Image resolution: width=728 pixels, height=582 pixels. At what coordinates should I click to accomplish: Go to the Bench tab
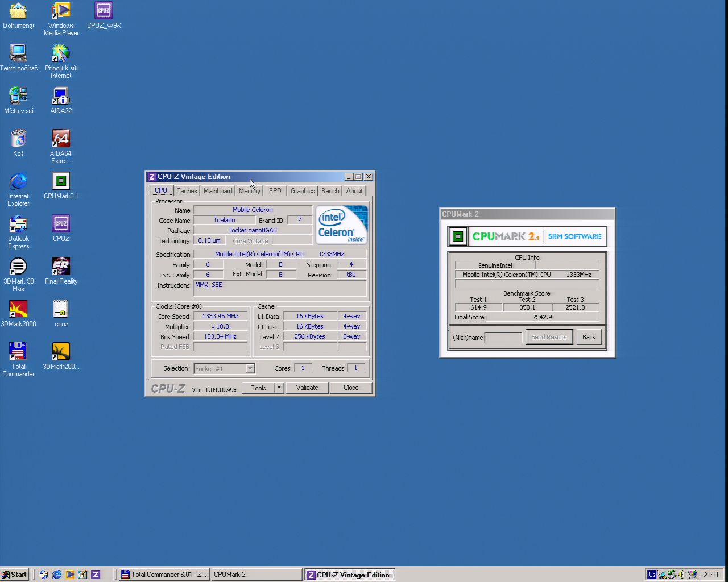coord(330,191)
